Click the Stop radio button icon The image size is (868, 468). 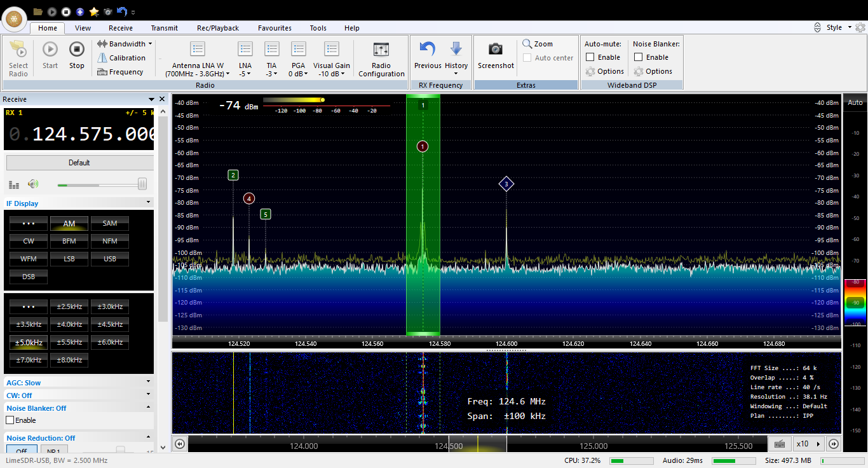(77, 50)
